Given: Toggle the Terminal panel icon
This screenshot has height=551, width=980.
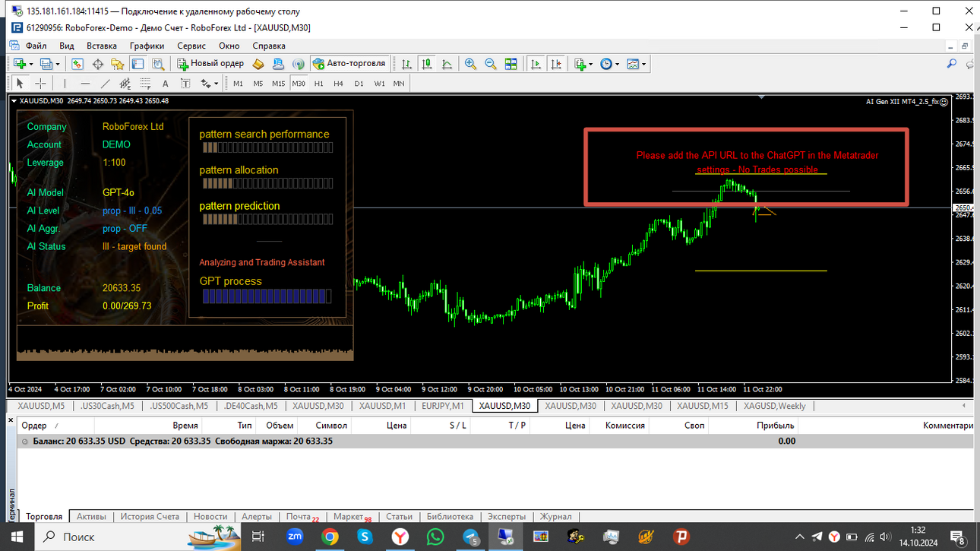Looking at the screenshot, I should coord(138,64).
